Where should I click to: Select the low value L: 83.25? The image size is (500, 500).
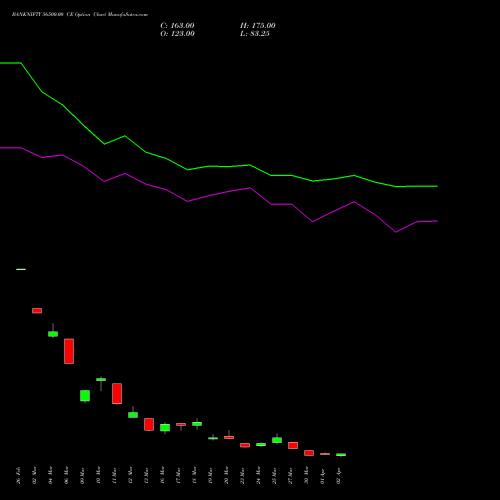[255, 34]
